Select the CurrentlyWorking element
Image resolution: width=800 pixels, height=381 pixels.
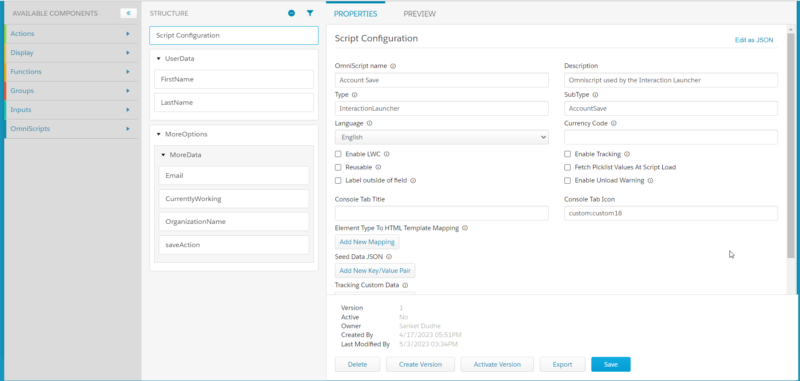tap(234, 199)
